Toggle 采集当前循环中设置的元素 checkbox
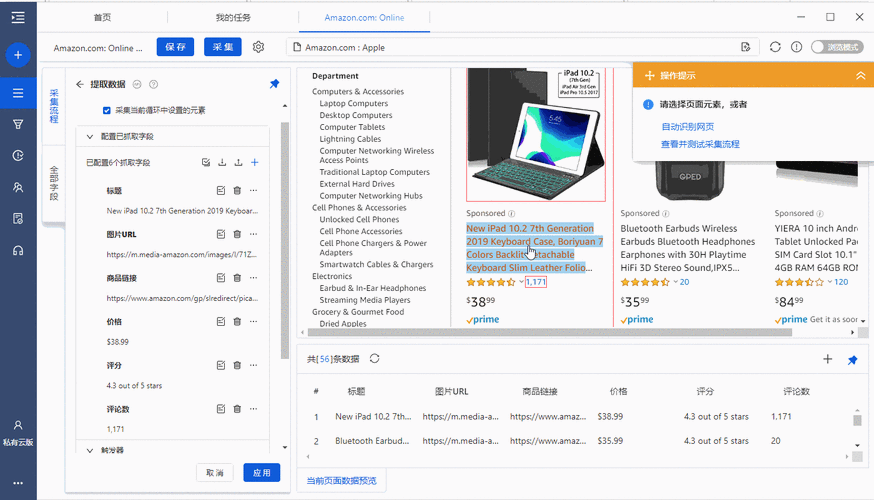This screenshot has width=874, height=500. click(x=106, y=110)
